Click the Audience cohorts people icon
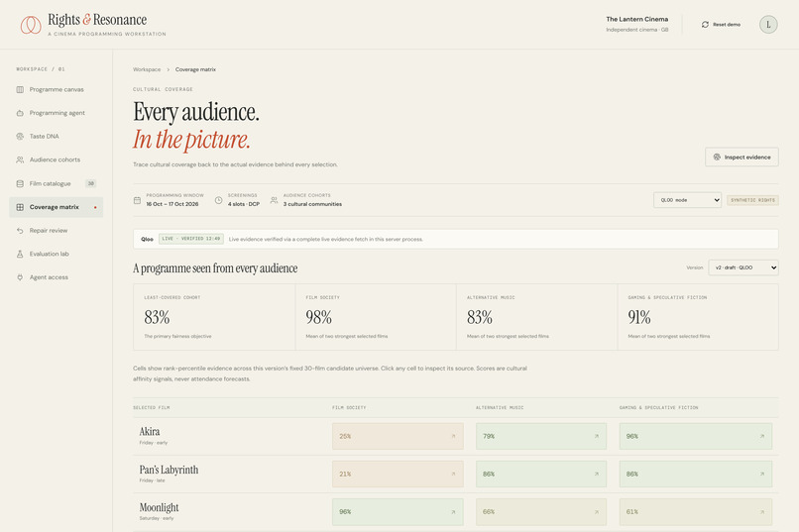This screenshot has width=799, height=532. coord(20,160)
